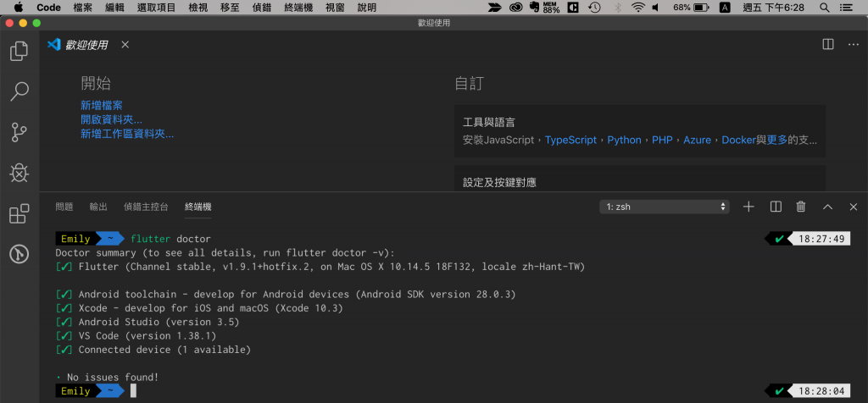Open the Code application menu
This screenshot has width=868, height=403.
48,8
